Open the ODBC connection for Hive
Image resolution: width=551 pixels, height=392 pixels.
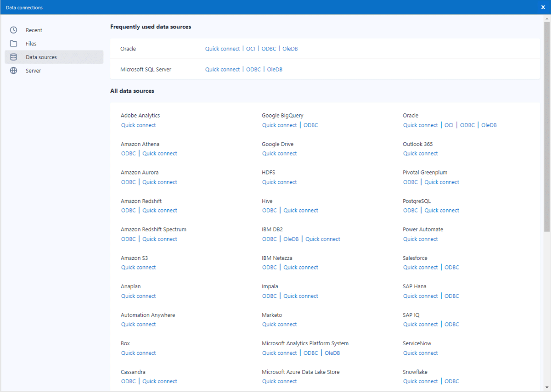click(270, 210)
